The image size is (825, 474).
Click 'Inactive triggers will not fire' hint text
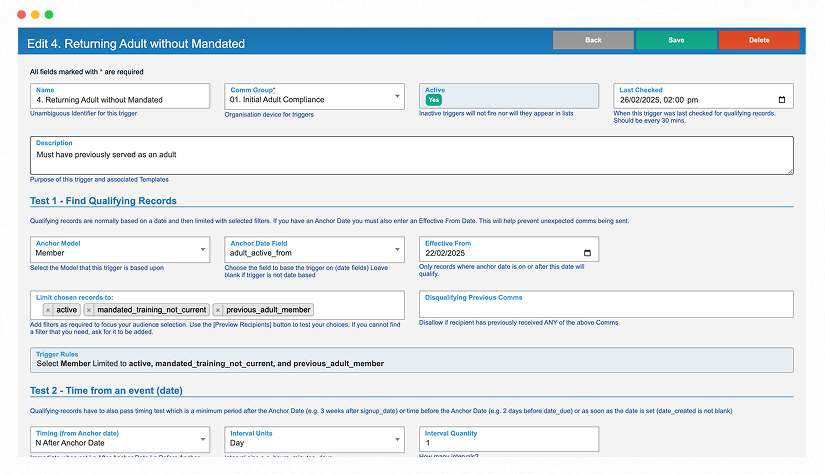pos(496,113)
